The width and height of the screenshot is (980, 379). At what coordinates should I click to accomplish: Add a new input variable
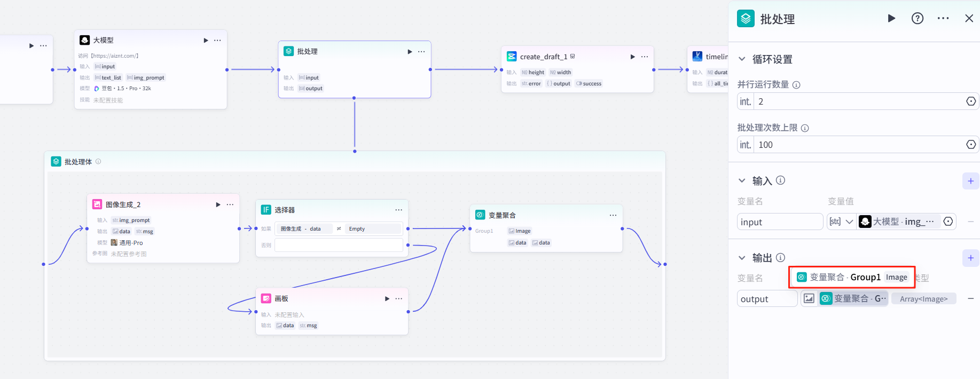click(x=970, y=181)
